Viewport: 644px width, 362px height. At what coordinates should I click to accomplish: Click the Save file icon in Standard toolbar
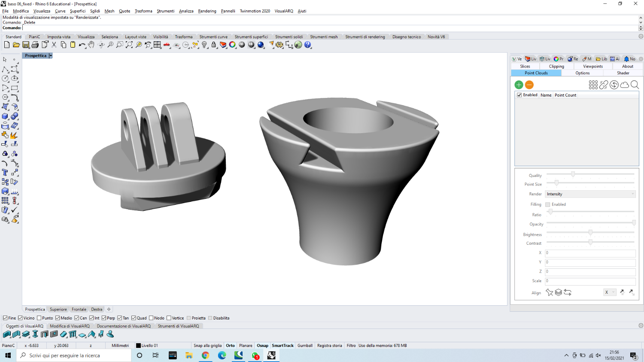(x=26, y=45)
